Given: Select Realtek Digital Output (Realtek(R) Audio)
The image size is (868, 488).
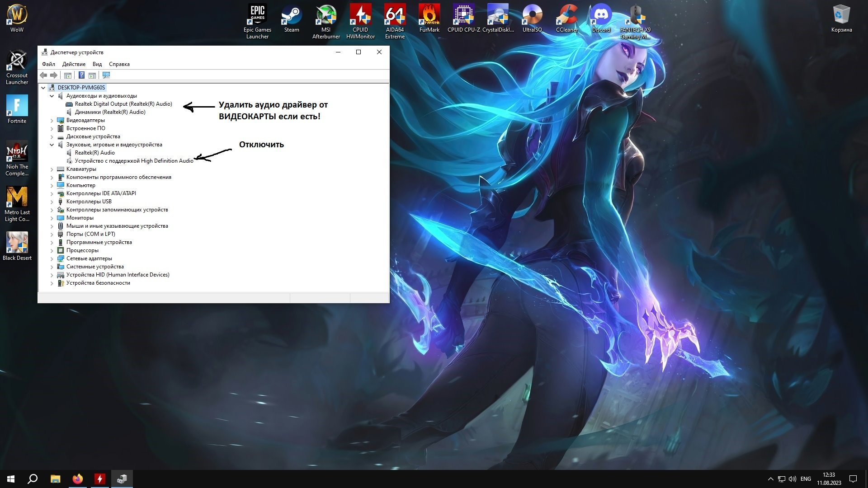Looking at the screenshot, I should [x=123, y=104].
